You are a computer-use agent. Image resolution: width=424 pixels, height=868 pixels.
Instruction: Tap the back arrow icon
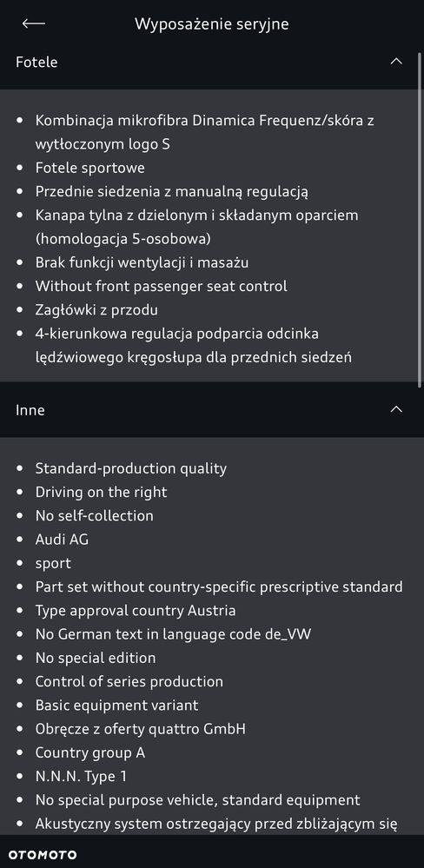tap(33, 23)
